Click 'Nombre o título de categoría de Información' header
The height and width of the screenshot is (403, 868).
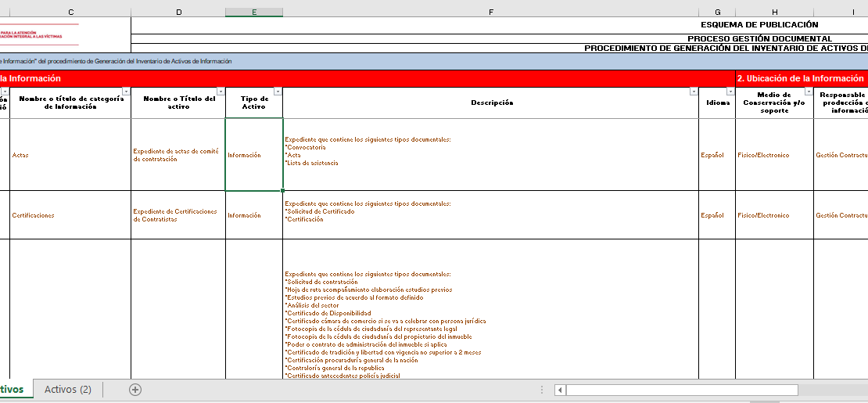point(70,103)
